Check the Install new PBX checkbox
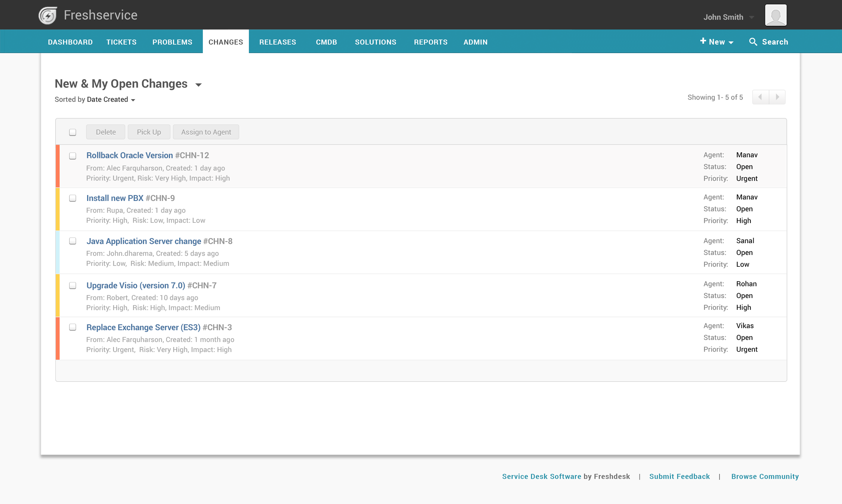This screenshot has height=504, width=842. 72,198
